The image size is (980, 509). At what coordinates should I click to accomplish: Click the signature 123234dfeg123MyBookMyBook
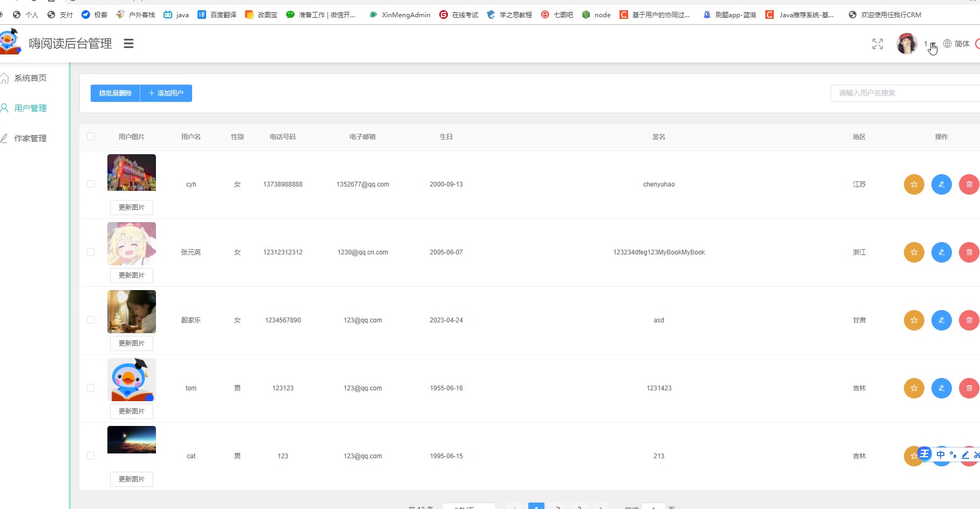coord(659,252)
